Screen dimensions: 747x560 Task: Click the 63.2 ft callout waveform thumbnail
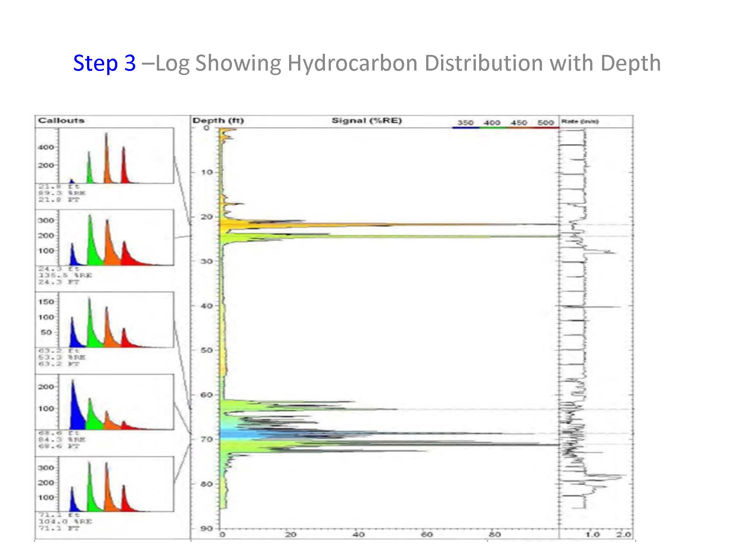coord(116,320)
